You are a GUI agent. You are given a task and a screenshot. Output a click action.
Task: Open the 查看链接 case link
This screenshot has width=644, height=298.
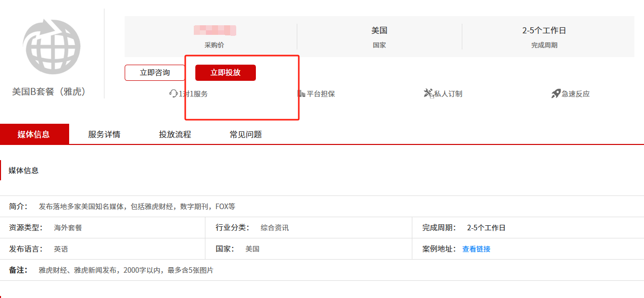tap(476, 249)
